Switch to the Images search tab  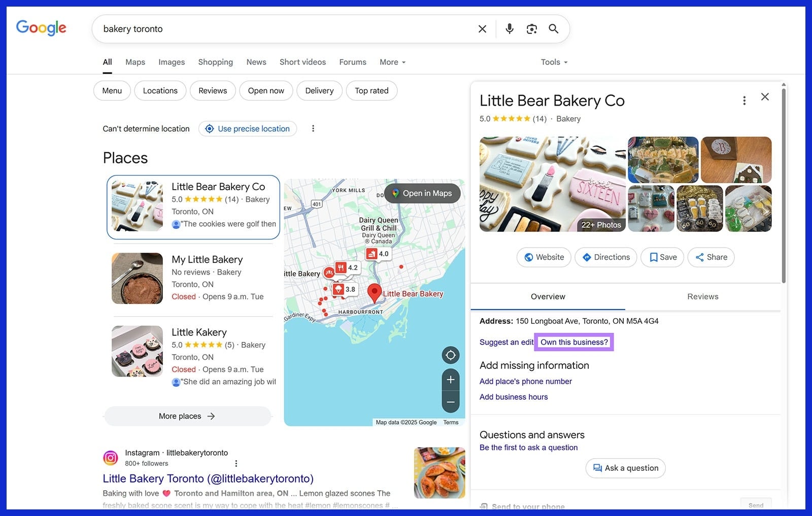pos(171,62)
